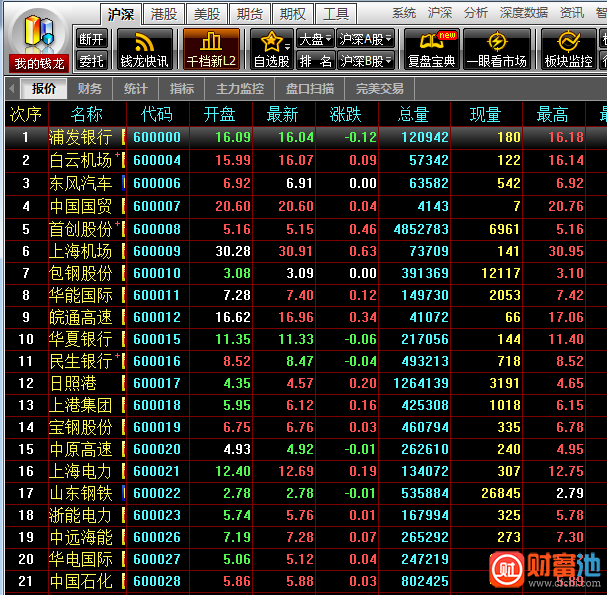
Task: Select stock 山东钢铁 in the list
Action: point(81,493)
